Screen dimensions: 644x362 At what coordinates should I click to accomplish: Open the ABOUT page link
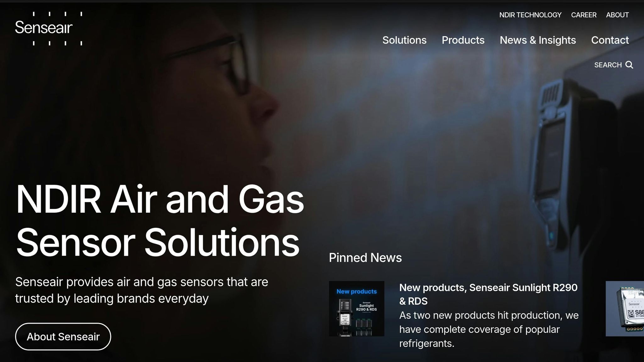(617, 15)
